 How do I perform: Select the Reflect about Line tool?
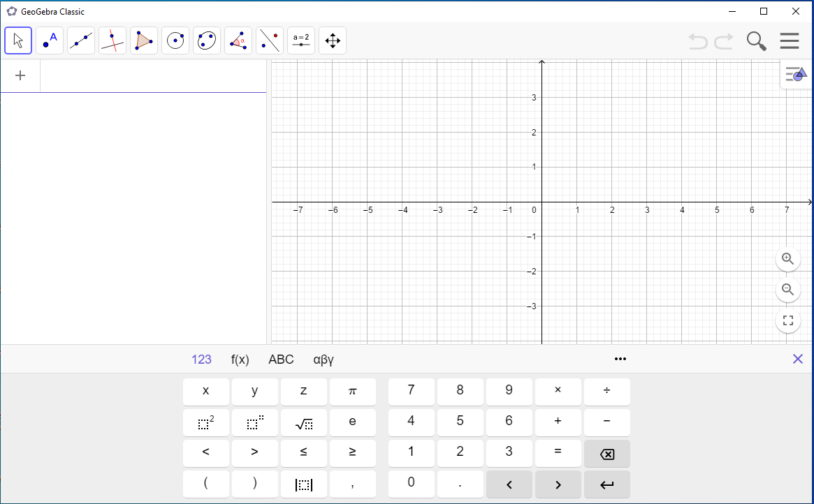pos(270,40)
